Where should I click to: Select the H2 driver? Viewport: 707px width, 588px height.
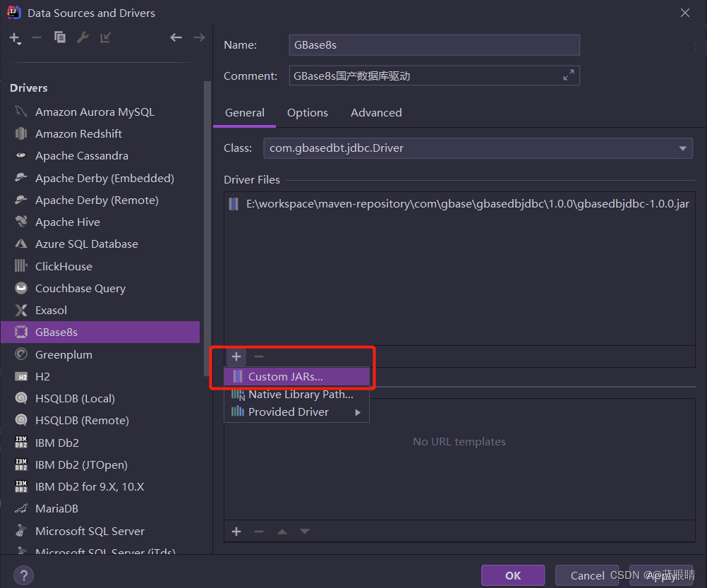tap(100, 376)
